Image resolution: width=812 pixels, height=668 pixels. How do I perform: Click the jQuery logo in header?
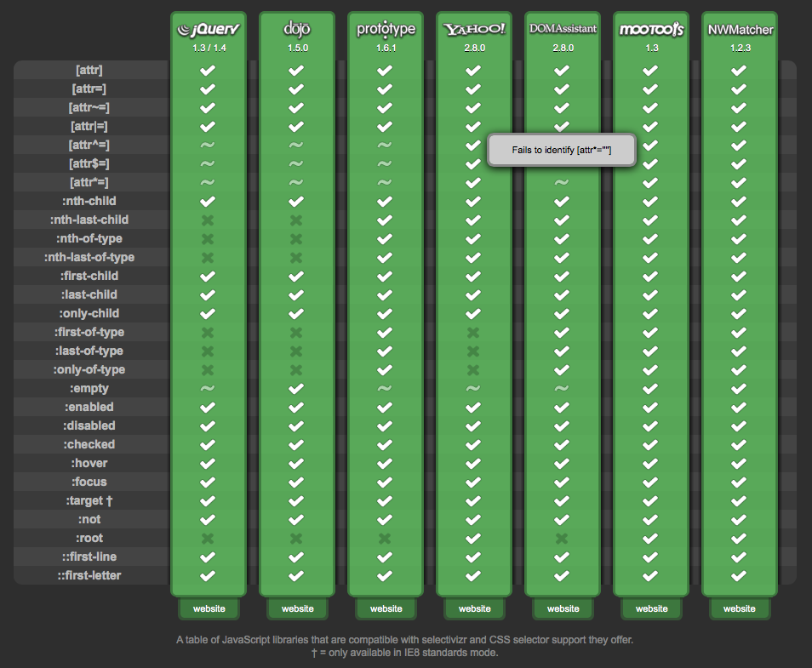point(208,30)
